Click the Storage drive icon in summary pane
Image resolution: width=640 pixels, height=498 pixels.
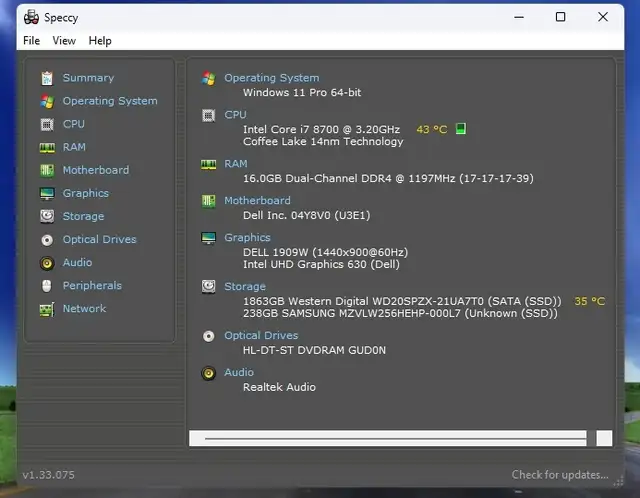click(209, 287)
